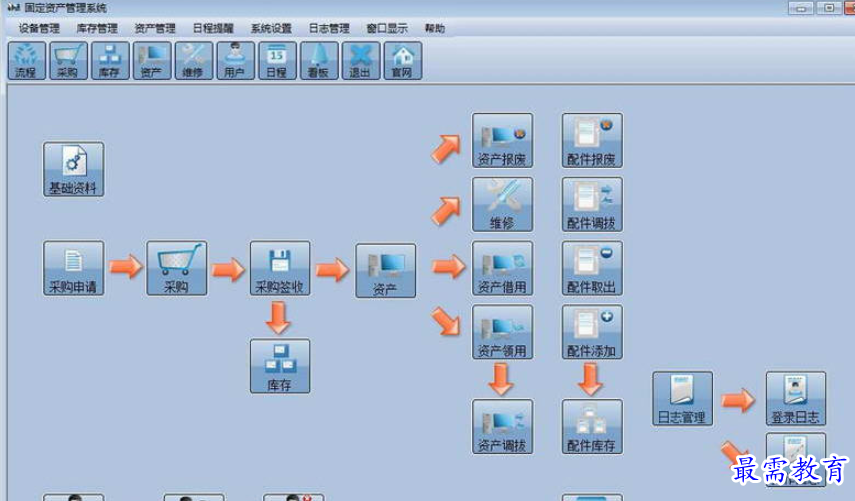Image resolution: width=855 pixels, height=501 pixels.
Task: Open the 配件库存 module
Action: [592, 426]
